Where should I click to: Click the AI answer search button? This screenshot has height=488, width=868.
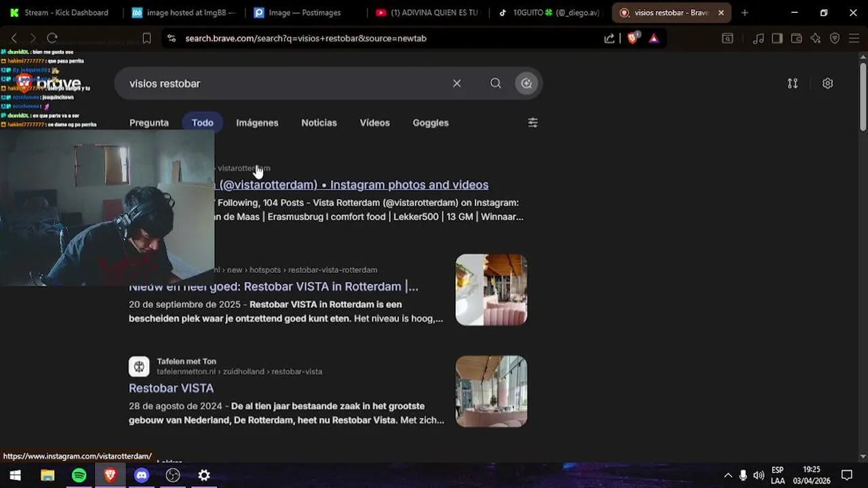pyautogui.click(x=527, y=83)
